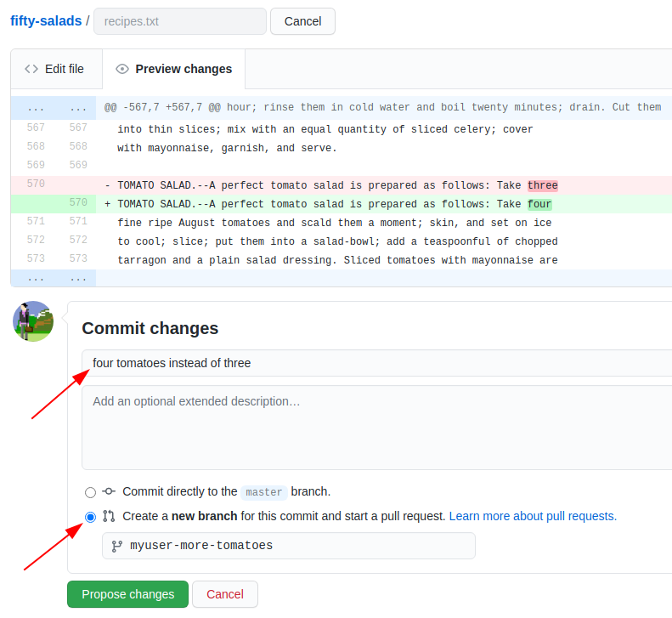Image resolution: width=672 pixels, height=618 pixels.
Task: Follow 'Learn more about pull requests' link
Action: coord(533,516)
